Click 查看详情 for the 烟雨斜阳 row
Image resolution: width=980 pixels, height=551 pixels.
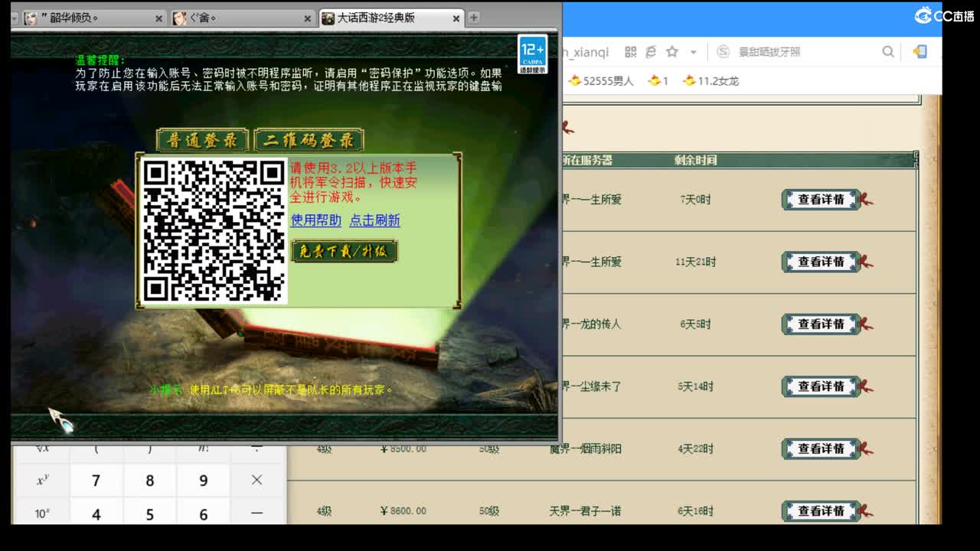point(822,449)
